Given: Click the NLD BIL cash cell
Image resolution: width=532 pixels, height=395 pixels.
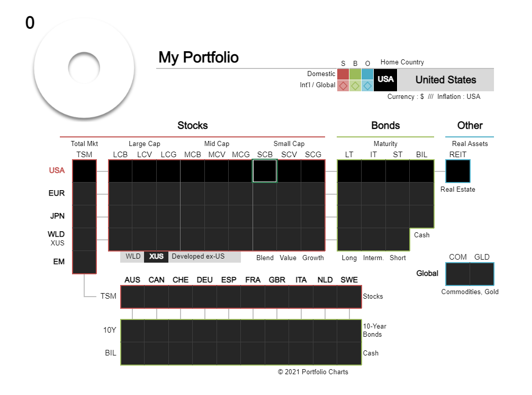Looking at the screenshot, I should pos(325,353).
